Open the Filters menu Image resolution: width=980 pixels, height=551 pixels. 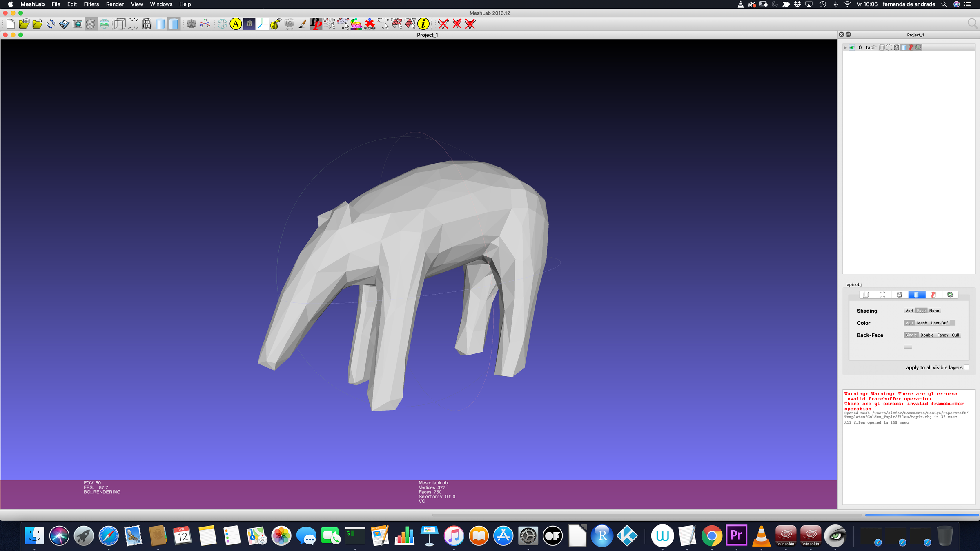point(91,4)
